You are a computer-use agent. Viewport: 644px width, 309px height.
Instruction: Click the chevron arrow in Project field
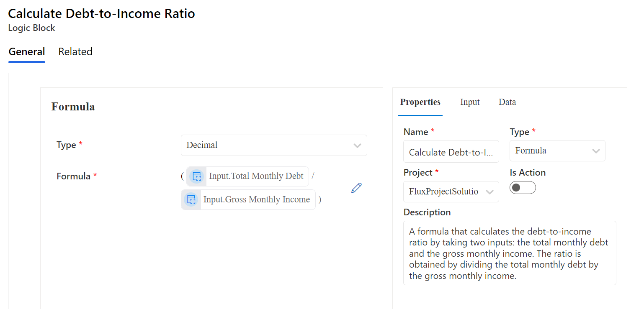coord(489,192)
